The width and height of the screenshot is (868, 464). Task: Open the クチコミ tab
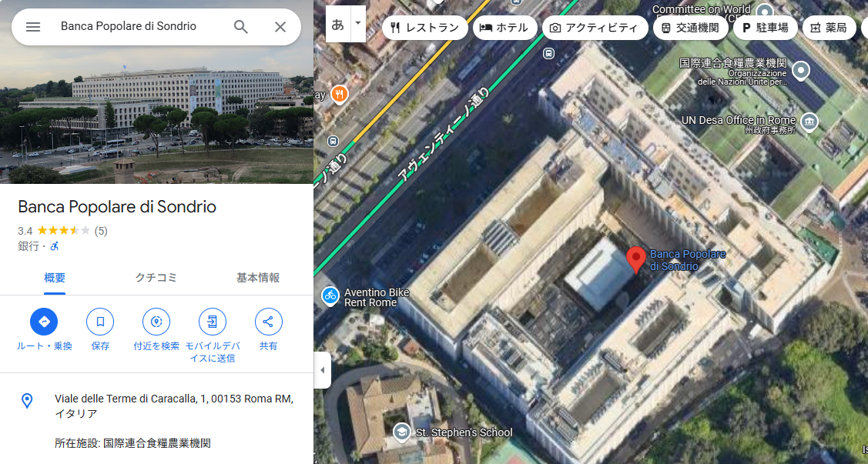[156, 278]
